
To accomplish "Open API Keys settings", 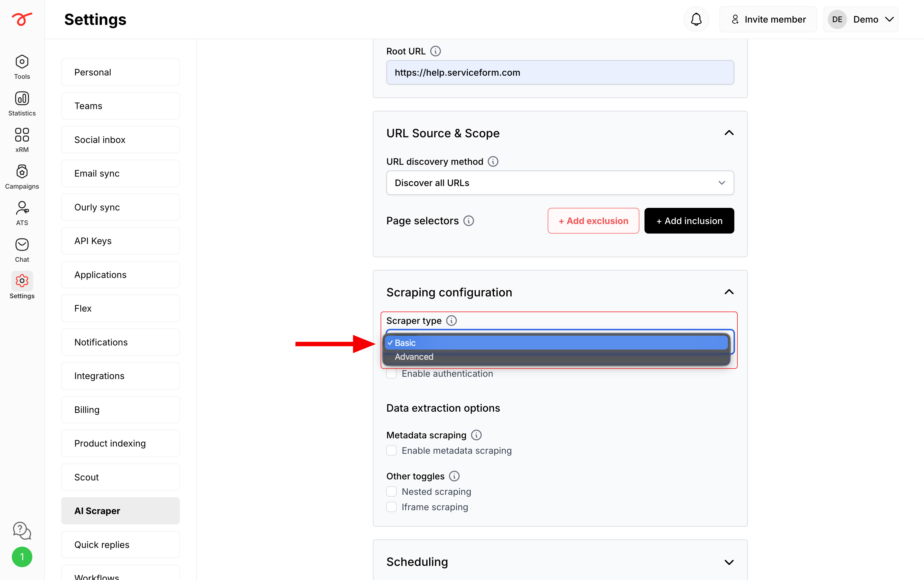I will tap(120, 241).
